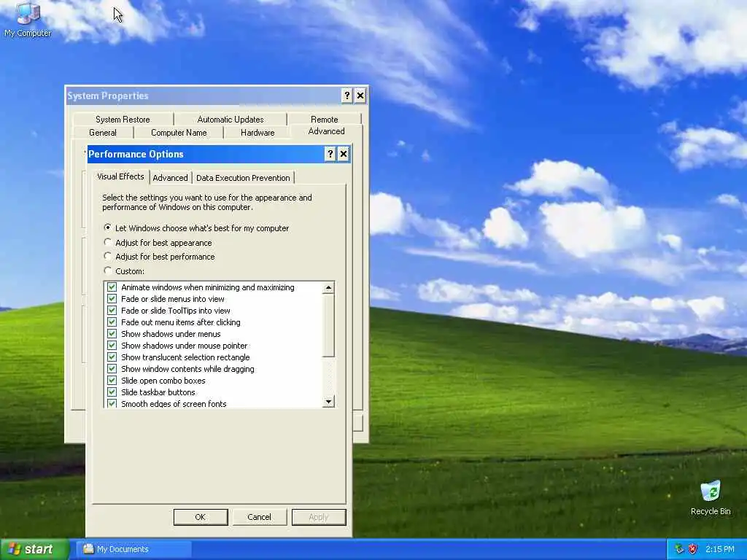The width and height of the screenshot is (747, 560).
Task: Toggle Fade or slide ToolTips into view
Action: pos(112,311)
